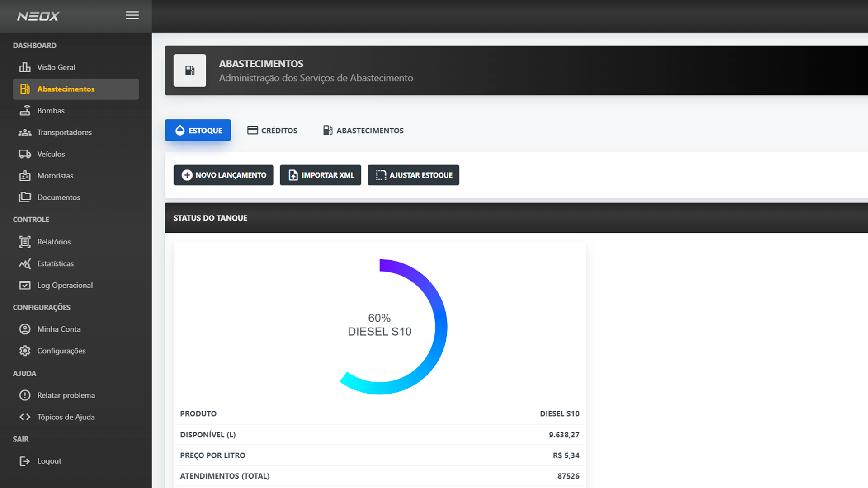Screen dimensions: 868x488
Task: Select the Veículos truck icon
Action: [x=25, y=154]
